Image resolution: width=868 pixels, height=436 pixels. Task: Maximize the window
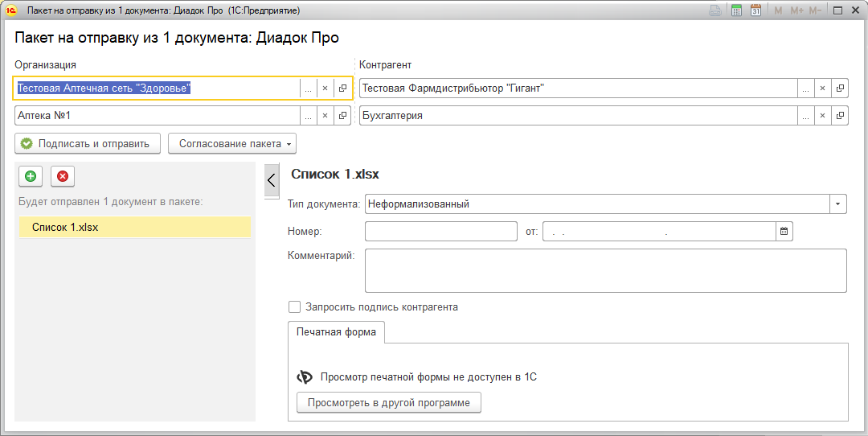coord(837,10)
